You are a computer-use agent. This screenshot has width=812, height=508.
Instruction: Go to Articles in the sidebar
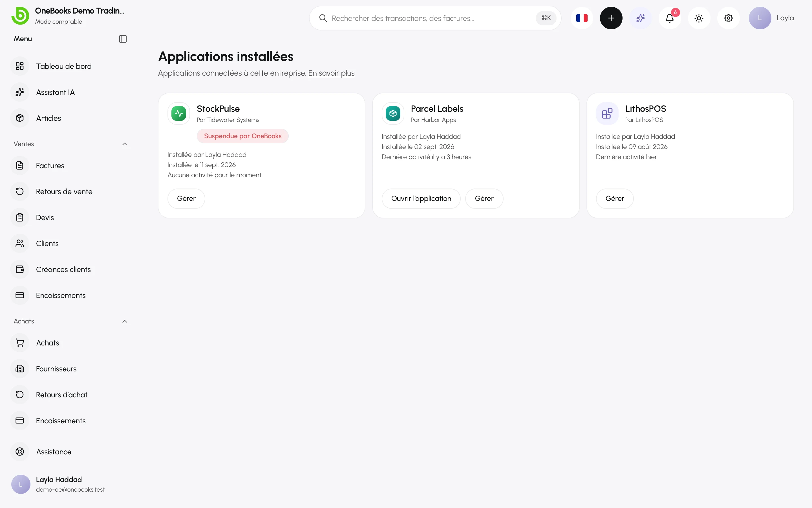[69, 118]
